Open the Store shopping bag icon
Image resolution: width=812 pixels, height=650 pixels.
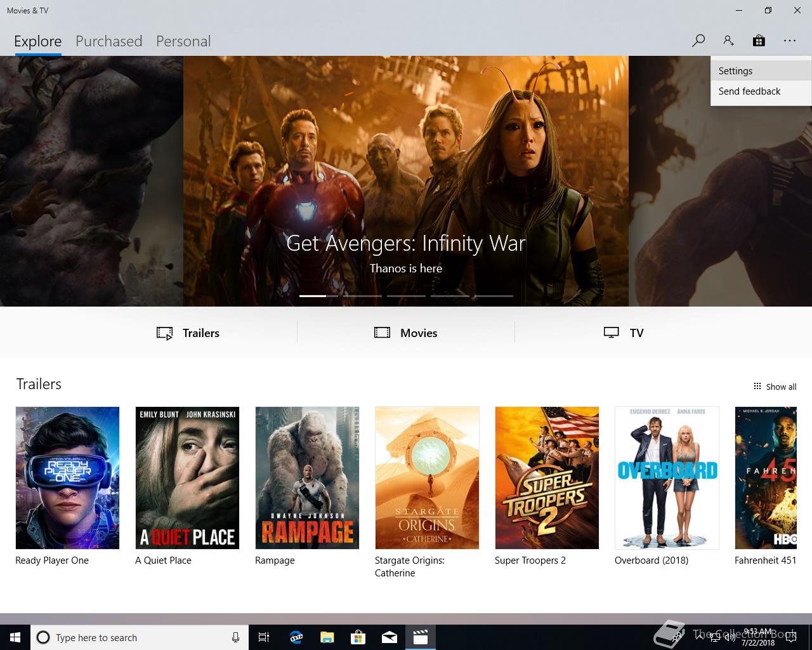pos(759,41)
